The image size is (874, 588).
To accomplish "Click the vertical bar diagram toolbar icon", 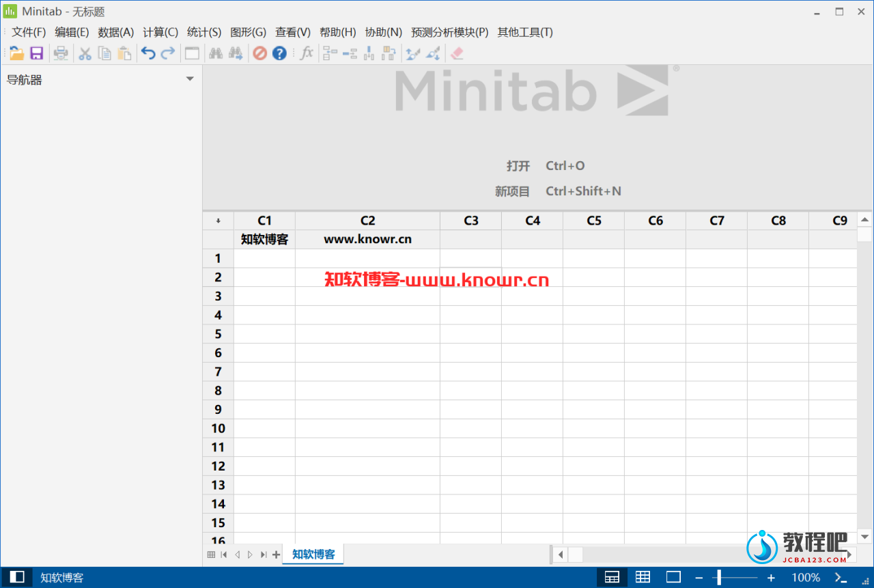I will 369,53.
